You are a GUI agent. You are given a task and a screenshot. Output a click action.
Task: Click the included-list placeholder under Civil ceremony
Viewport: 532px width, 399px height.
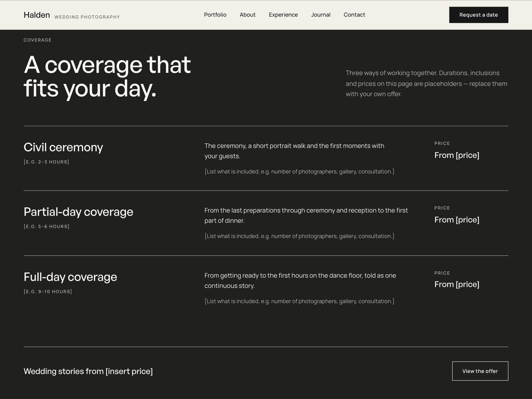pos(299,172)
